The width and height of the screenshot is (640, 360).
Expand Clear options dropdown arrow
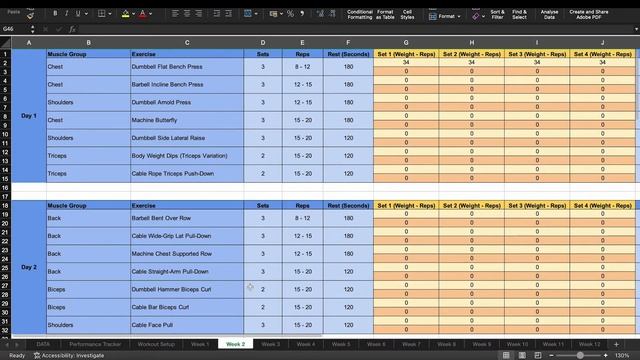[x=483, y=17]
